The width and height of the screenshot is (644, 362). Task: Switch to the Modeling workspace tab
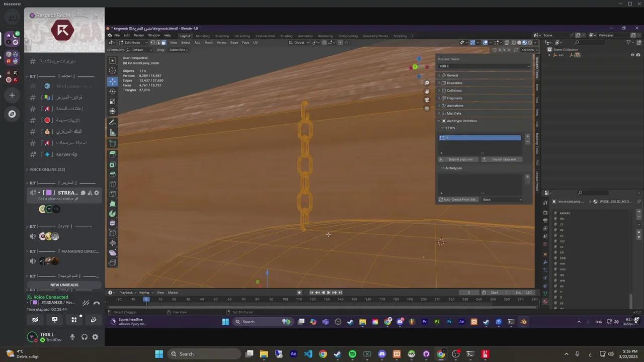pyautogui.click(x=203, y=36)
